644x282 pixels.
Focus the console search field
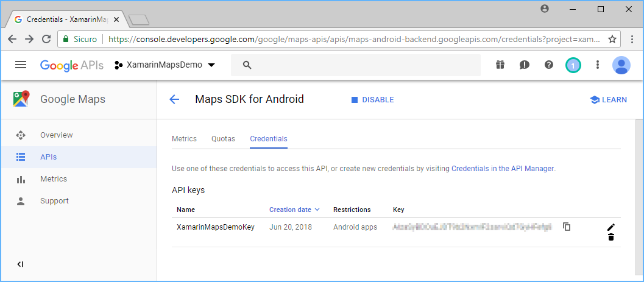click(x=356, y=65)
